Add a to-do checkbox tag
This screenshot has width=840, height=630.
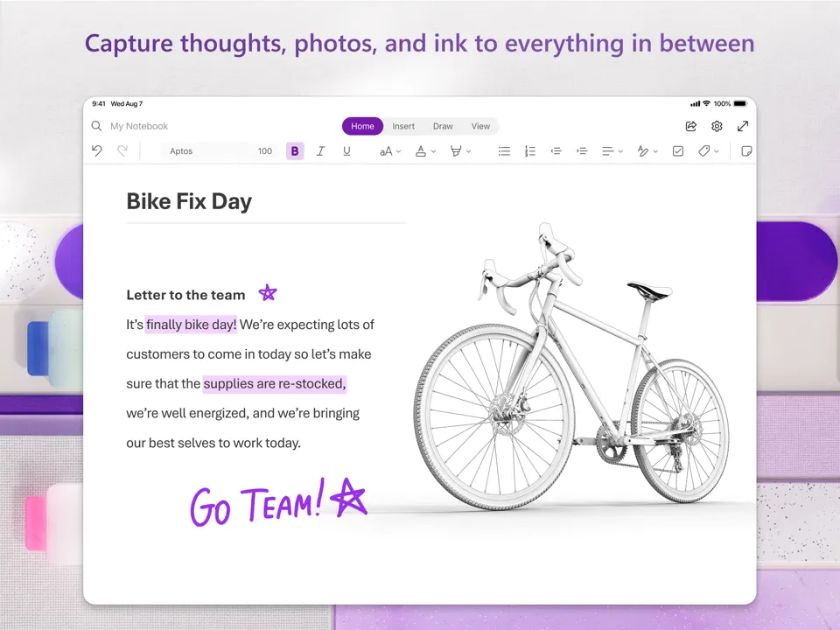pyautogui.click(x=677, y=151)
